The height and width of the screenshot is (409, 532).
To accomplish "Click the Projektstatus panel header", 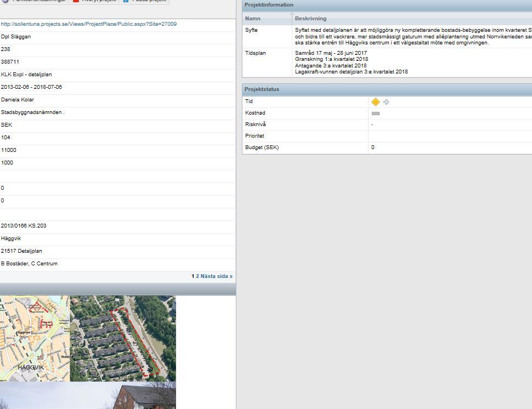I will (x=387, y=89).
